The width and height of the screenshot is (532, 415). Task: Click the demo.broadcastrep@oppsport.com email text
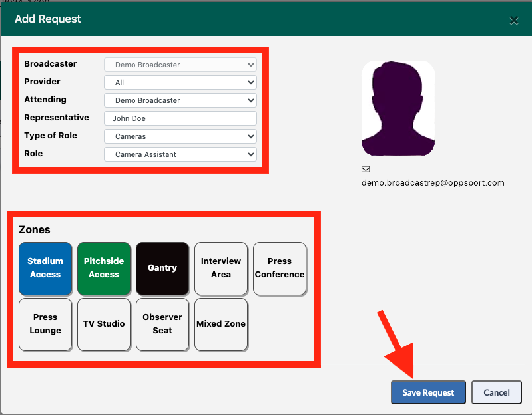pyautogui.click(x=433, y=183)
